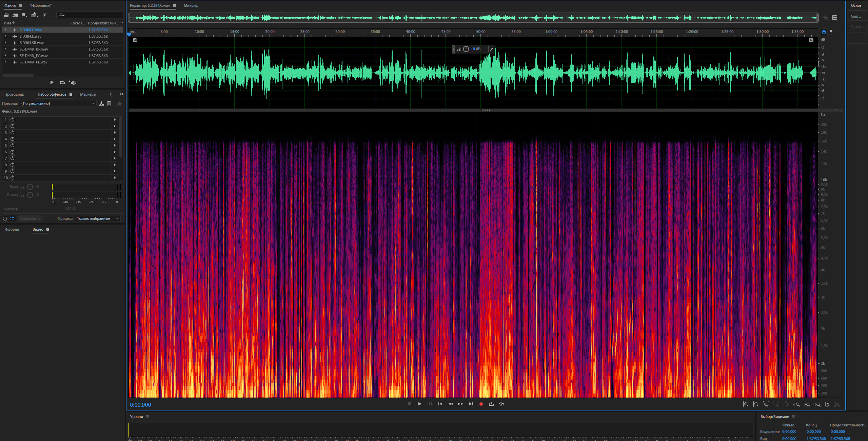Open the Процесс dropdown Только выбранные
The image size is (868, 441).
point(97,218)
